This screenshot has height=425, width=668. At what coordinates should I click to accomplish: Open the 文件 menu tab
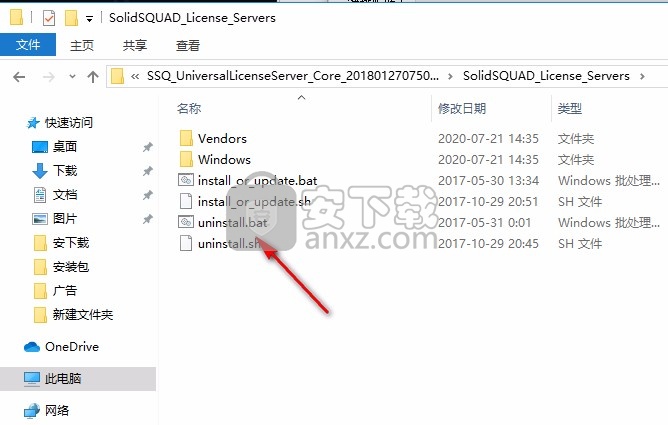(x=28, y=45)
